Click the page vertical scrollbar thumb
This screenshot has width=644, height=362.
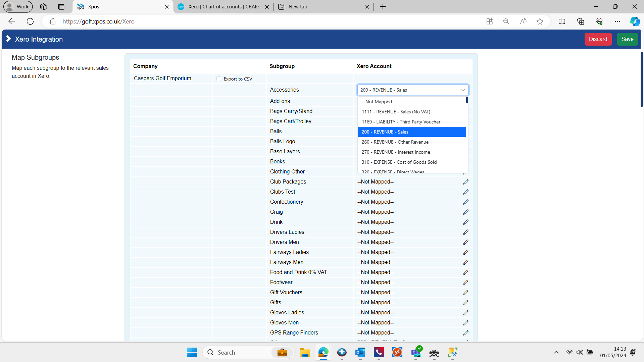coord(641,80)
